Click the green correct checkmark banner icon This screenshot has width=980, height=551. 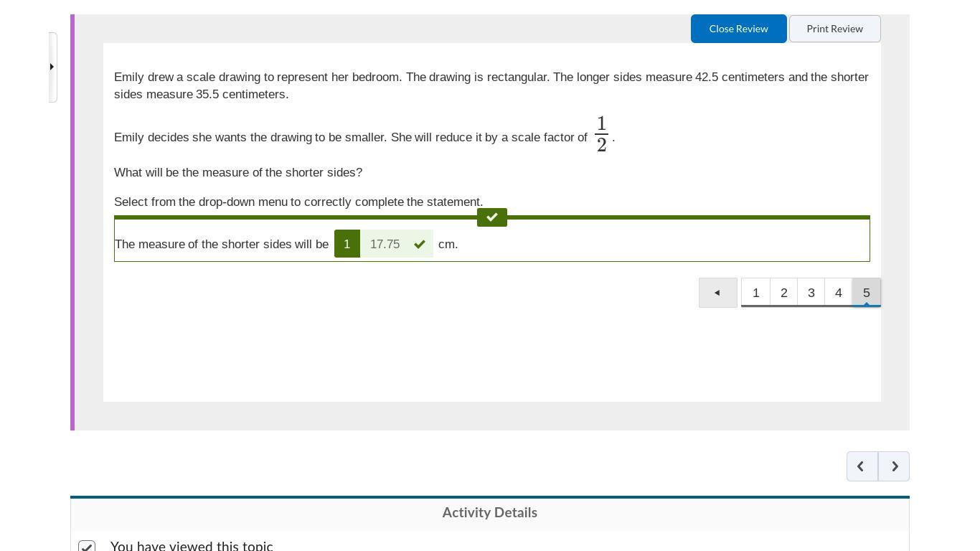(492, 217)
